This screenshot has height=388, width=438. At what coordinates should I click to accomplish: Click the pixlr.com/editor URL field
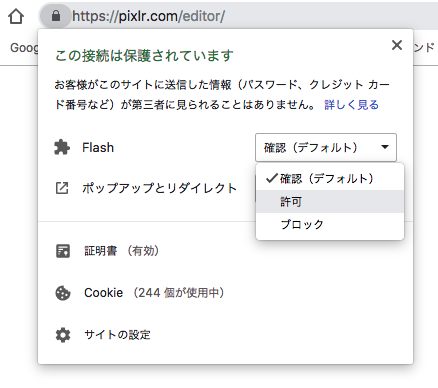[x=253, y=16]
